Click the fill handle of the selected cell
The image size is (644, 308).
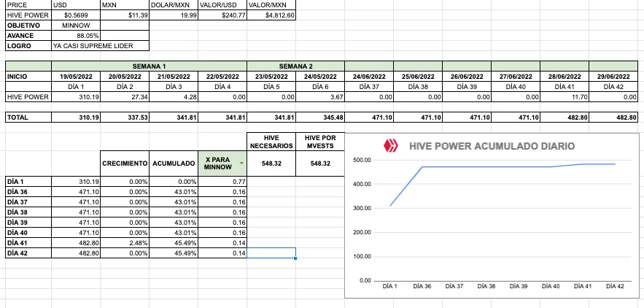click(295, 258)
